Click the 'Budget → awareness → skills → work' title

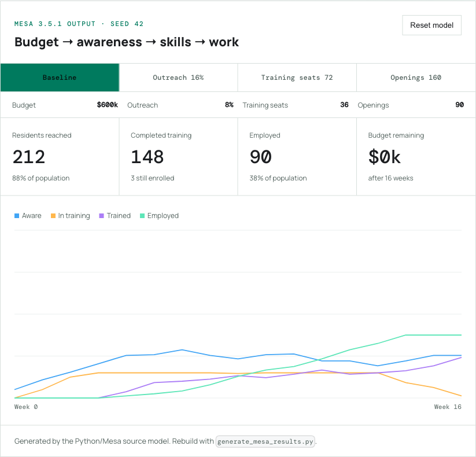point(127,42)
